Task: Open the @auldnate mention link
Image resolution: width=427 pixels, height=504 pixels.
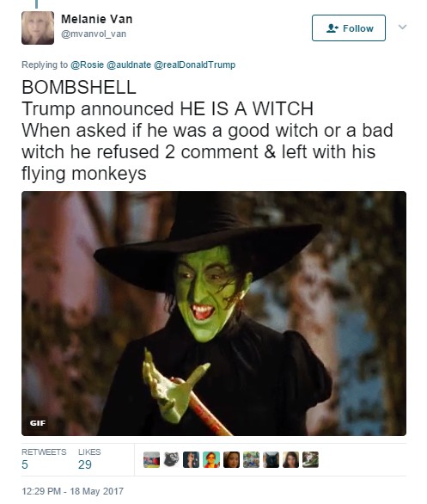Action: coord(128,65)
